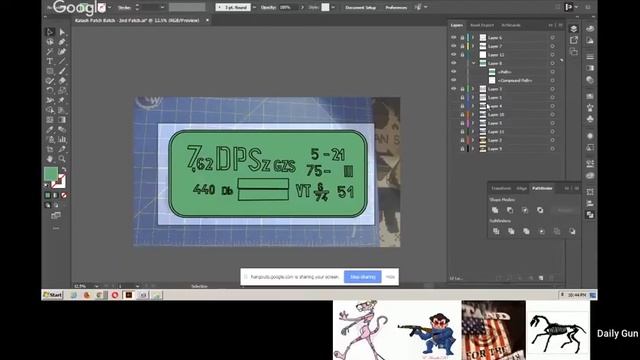Image resolution: width=640 pixels, height=360 pixels.
Task: Select the Hand tool
Action: click(x=50, y=159)
